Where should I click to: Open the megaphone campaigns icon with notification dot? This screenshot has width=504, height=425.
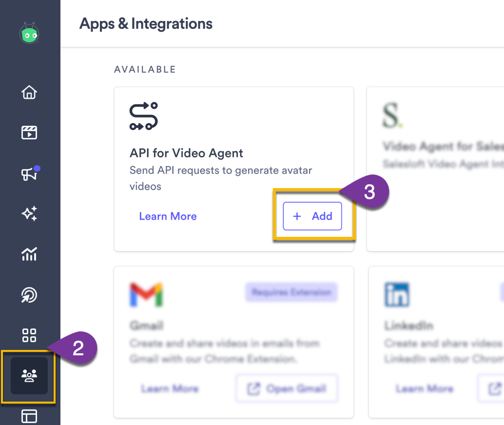pos(29,173)
